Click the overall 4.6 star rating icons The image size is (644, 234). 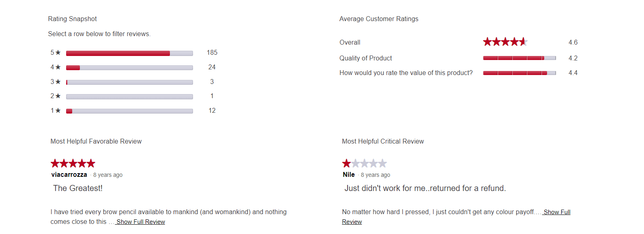(x=505, y=42)
